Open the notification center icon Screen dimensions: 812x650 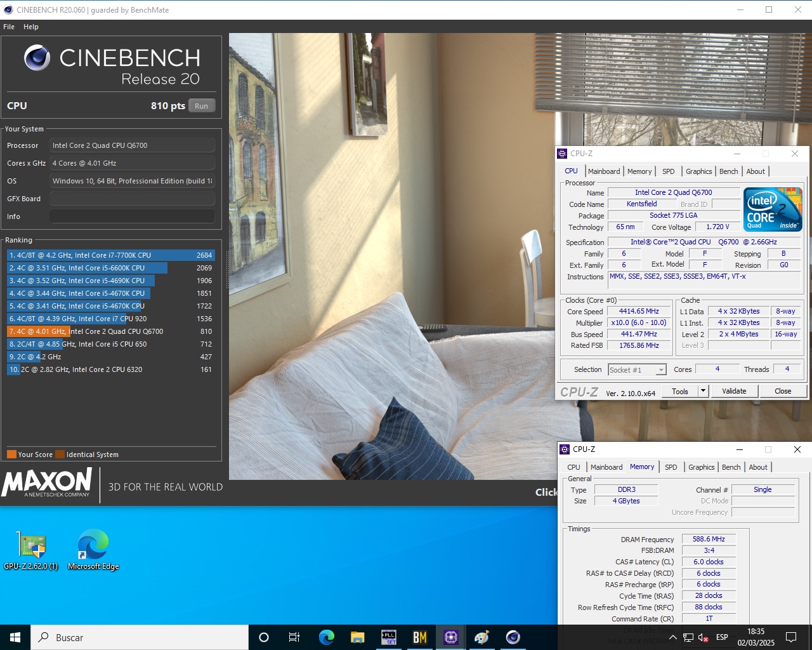[x=791, y=637]
